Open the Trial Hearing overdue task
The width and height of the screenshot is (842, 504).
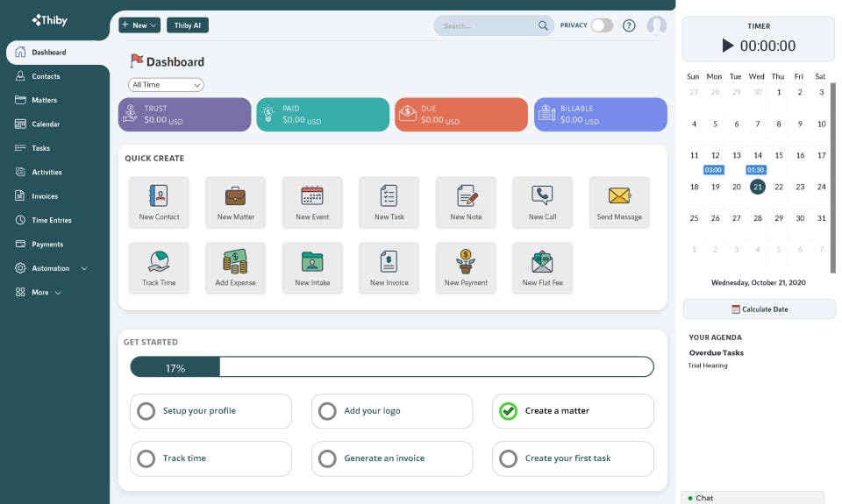pyautogui.click(x=708, y=366)
